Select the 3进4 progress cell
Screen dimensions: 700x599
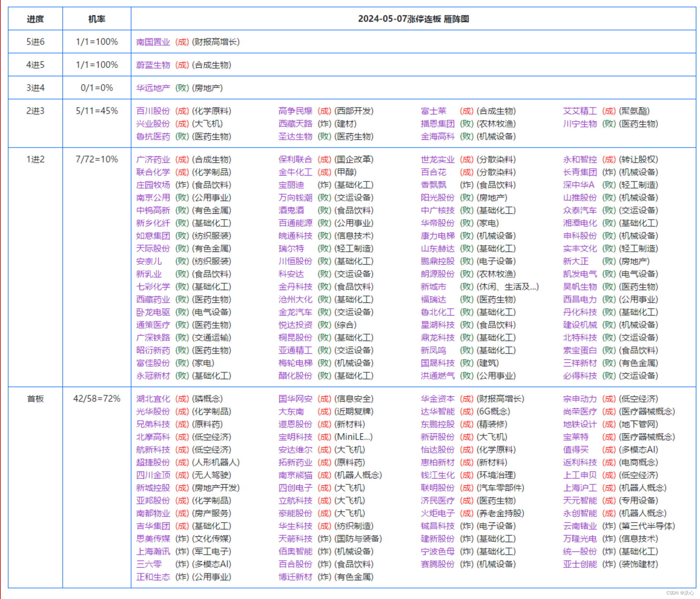(36, 88)
